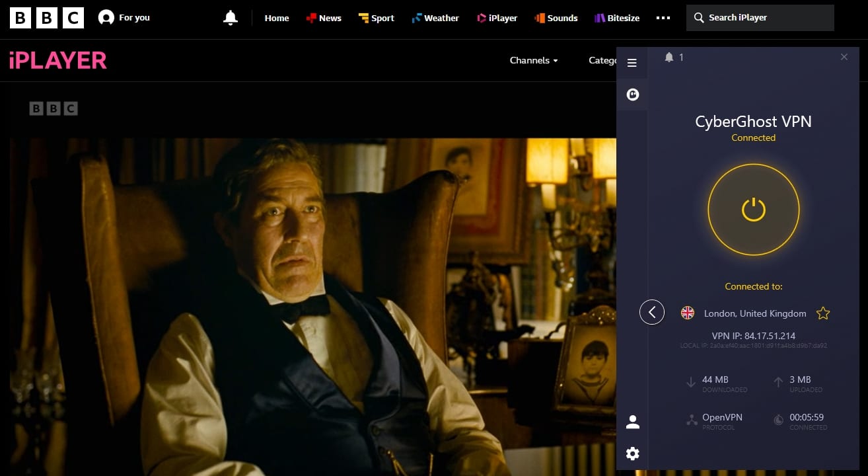The height and width of the screenshot is (476, 868).
Task: Click the CyberGhost ghost logo icon
Action: (x=632, y=95)
